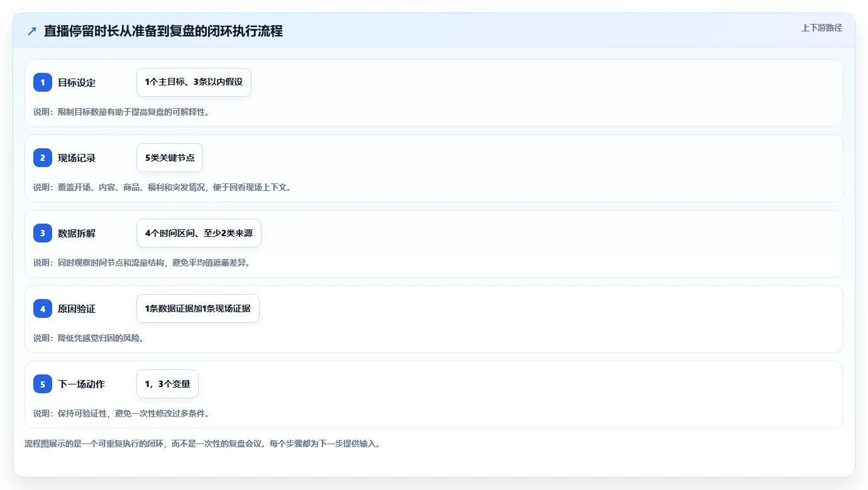Click the note about 降低凭感觉归因
Screen dimensions: 868x490
point(89,338)
